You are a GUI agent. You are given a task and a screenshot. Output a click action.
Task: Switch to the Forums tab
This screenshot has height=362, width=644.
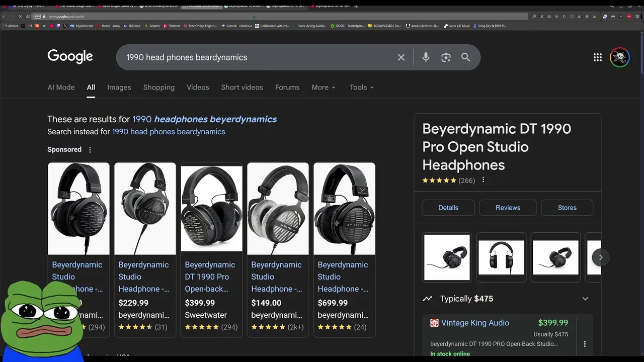287,87
